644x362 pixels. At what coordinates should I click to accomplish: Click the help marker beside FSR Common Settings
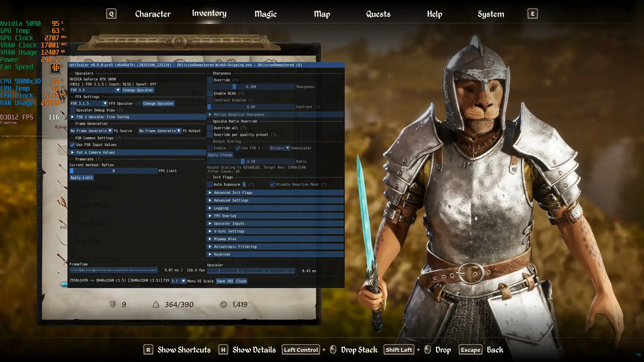click(118, 138)
